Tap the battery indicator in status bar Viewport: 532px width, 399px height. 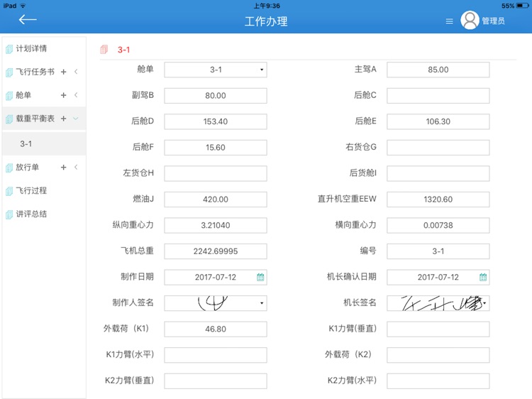click(x=523, y=6)
